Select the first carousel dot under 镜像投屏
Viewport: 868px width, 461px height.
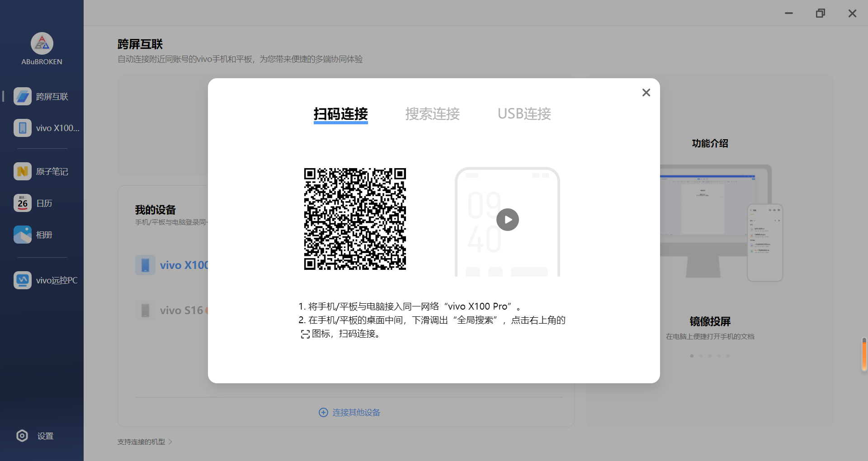(x=692, y=356)
